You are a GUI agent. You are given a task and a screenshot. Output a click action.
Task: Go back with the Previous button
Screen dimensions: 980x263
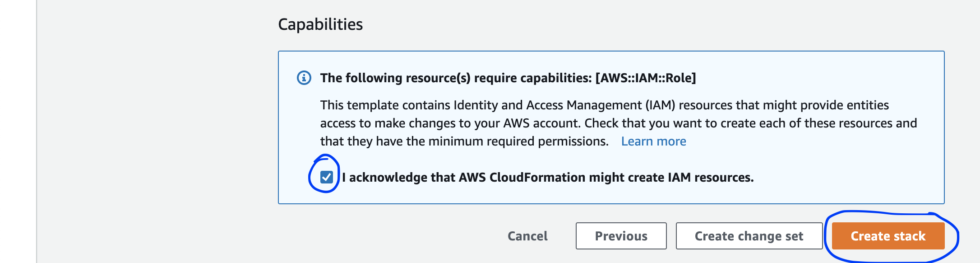[x=621, y=236]
